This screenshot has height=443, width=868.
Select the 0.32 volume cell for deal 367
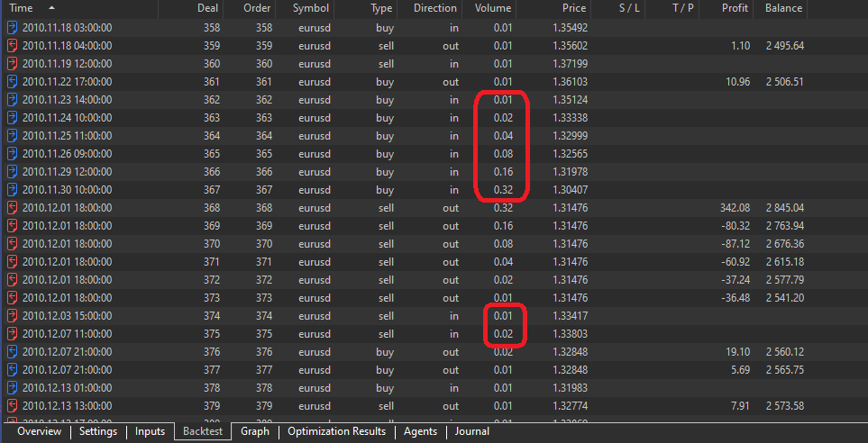point(502,190)
